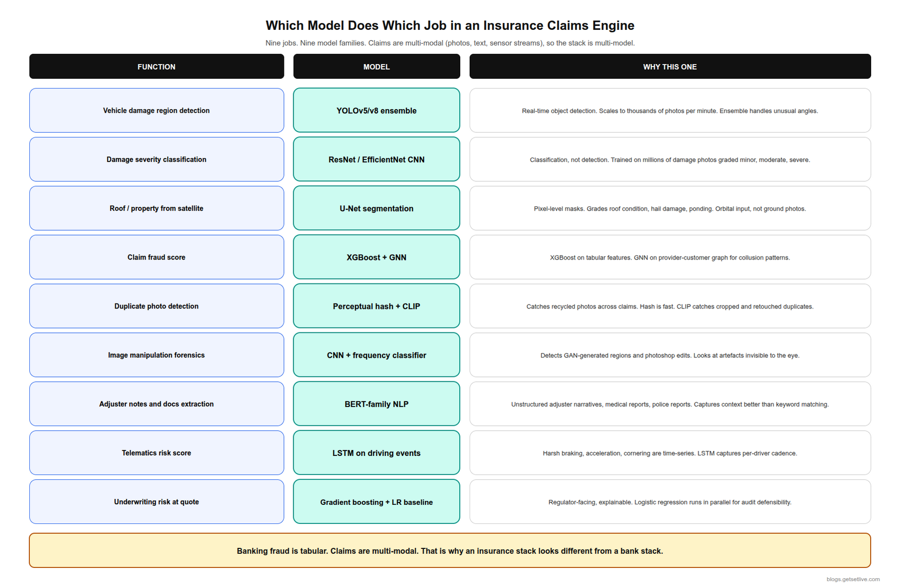Click the CNN + frequency classifier card

click(x=377, y=355)
